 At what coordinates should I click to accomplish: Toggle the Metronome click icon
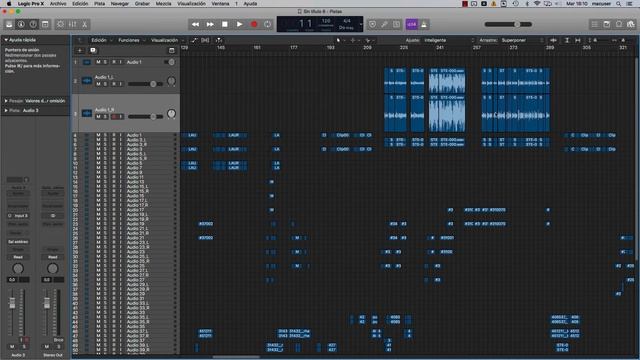(424, 24)
